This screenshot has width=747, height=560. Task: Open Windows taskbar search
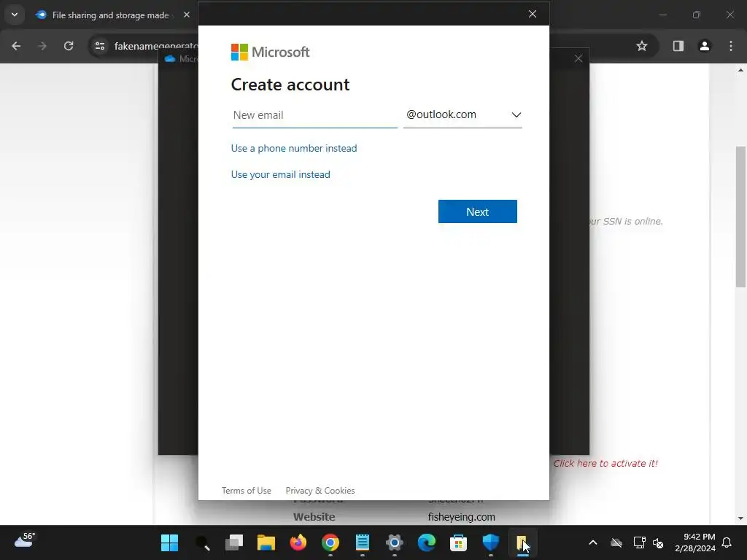point(203,542)
